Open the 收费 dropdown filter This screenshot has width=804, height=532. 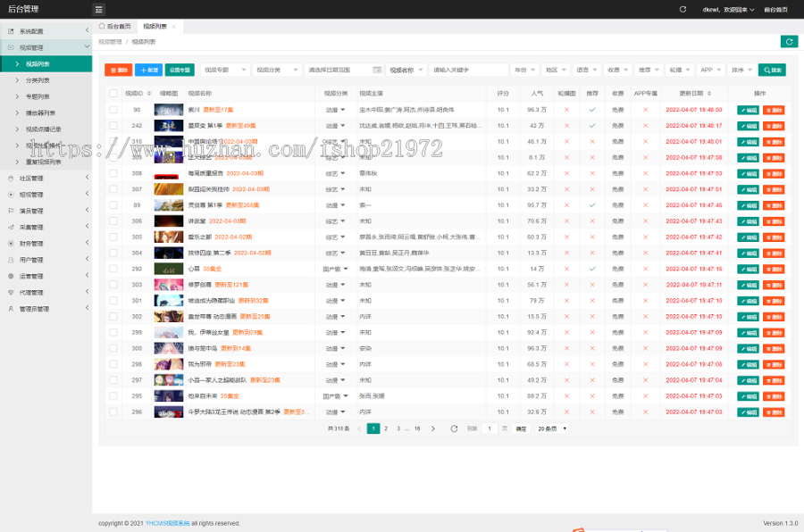[618, 70]
